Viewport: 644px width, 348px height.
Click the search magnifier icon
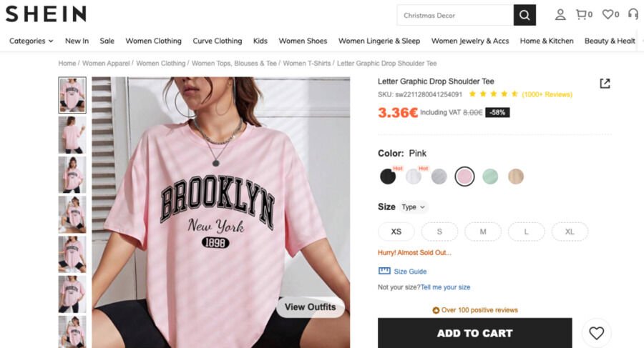click(x=524, y=15)
